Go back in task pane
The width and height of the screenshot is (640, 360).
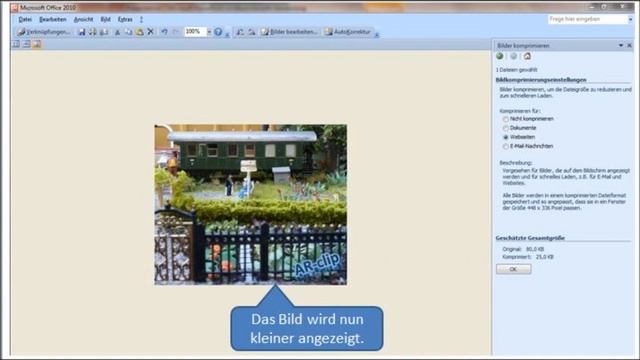pyautogui.click(x=500, y=56)
